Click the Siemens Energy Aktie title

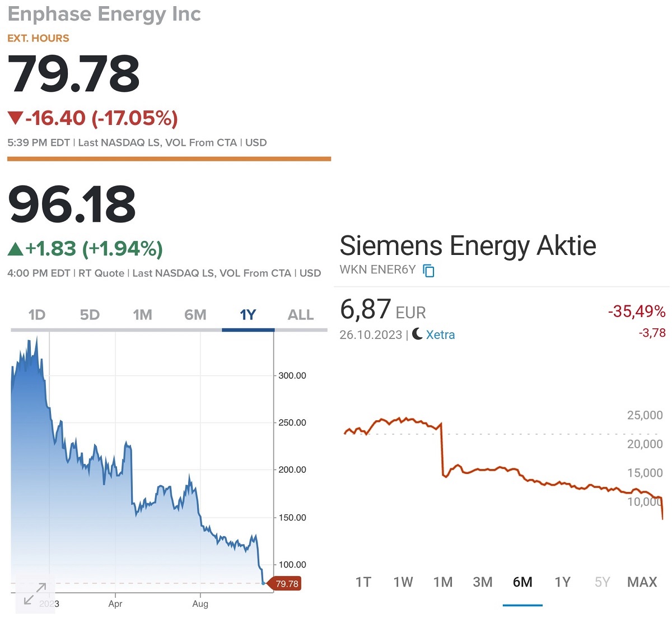tap(468, 245)
